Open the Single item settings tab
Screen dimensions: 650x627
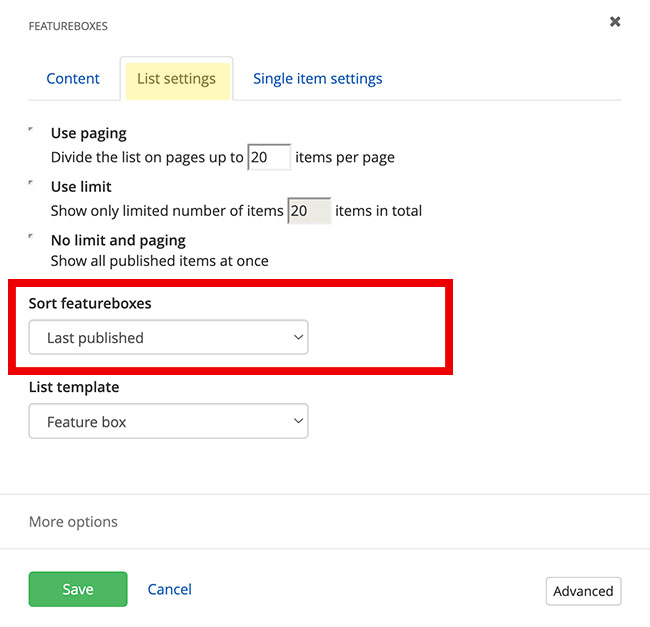point(317,78)
